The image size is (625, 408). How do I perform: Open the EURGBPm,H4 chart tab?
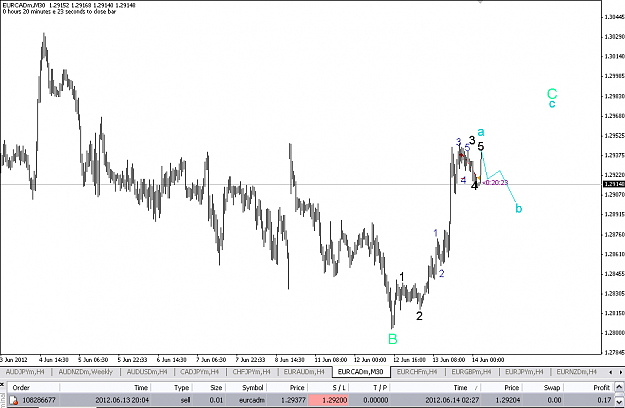(471, 372)
